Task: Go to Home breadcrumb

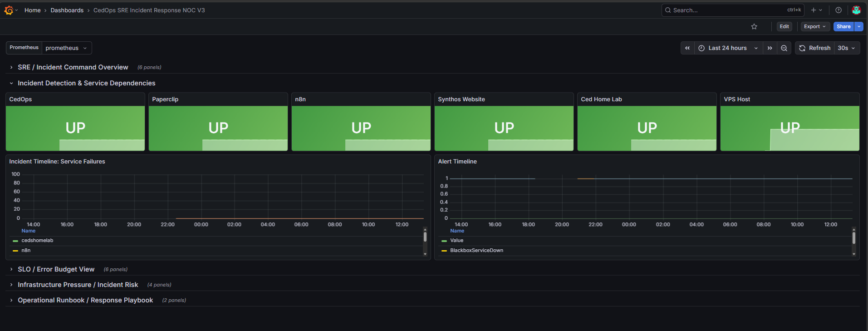Action: (x=33, y=10)
